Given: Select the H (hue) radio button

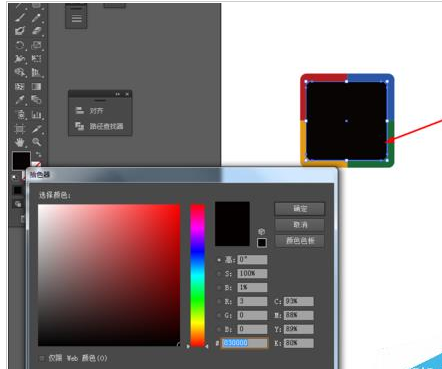Looking at the screenshot, I should [219, 260].
